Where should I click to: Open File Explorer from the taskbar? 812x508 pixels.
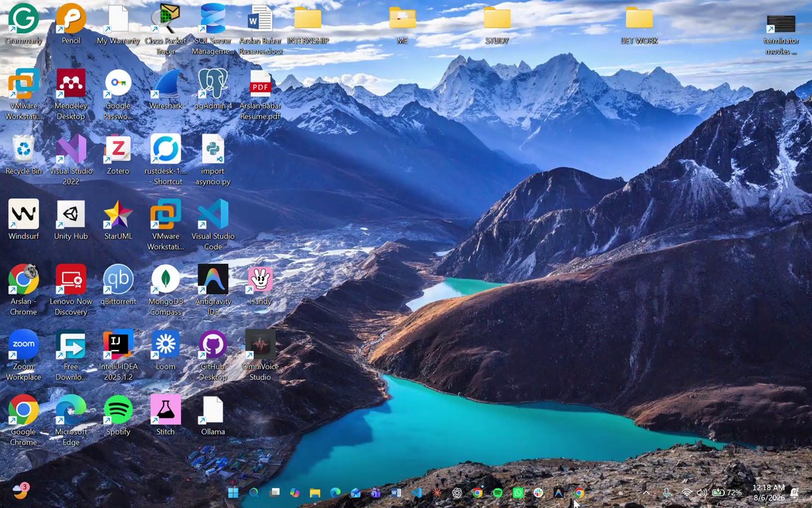click(x=315, y=492)
